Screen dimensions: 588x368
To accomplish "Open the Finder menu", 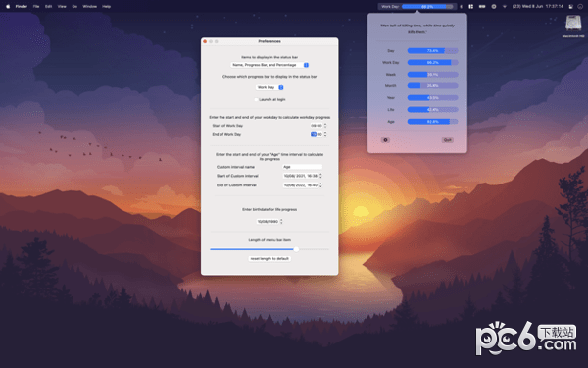I will tap(22, 7).
